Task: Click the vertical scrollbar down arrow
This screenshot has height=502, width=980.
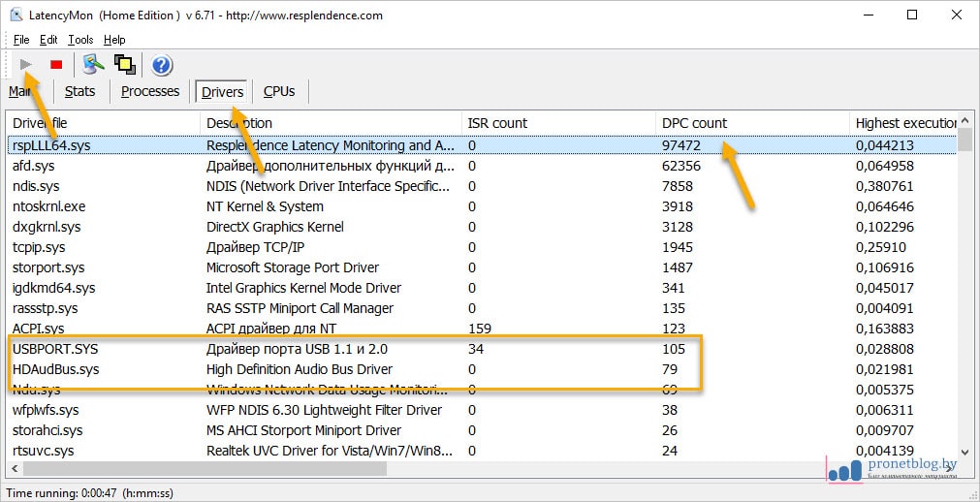Action: [964, 453]
